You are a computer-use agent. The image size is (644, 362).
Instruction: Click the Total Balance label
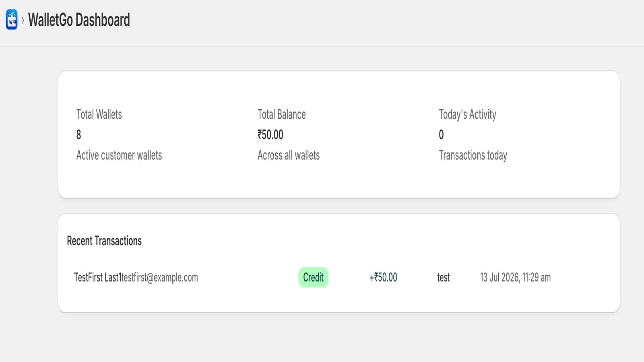point(282,115)
